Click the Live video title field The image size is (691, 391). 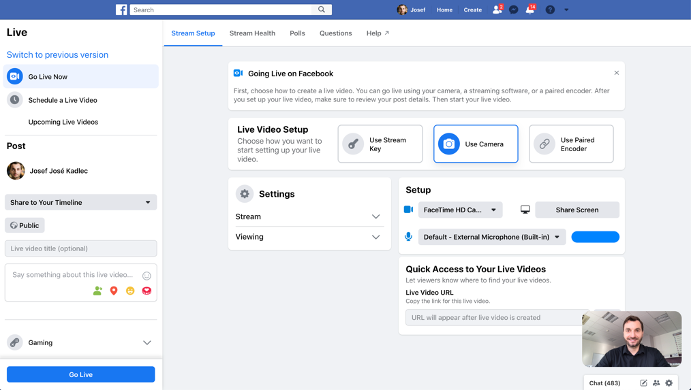81,249
